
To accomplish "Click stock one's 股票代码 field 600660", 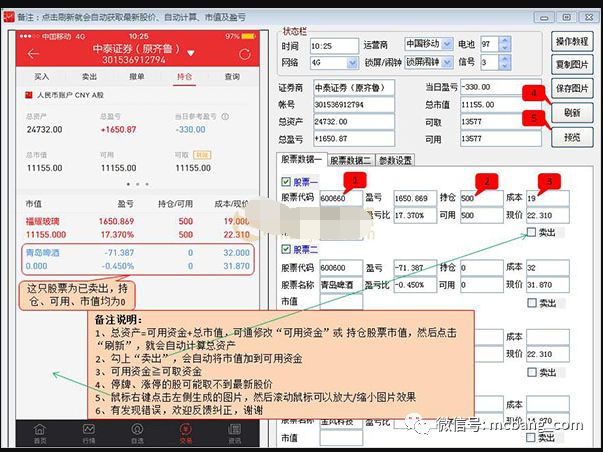I will point(341,198).
